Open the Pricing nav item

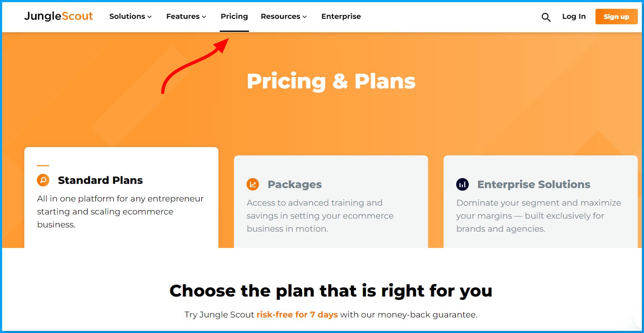coord(234,16)
